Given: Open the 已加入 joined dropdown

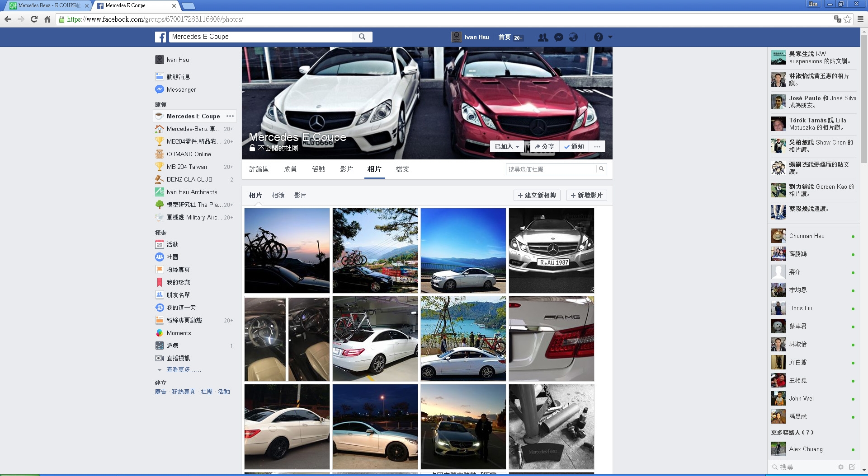Looking at the screenshot, I should (x=507, y=146).
